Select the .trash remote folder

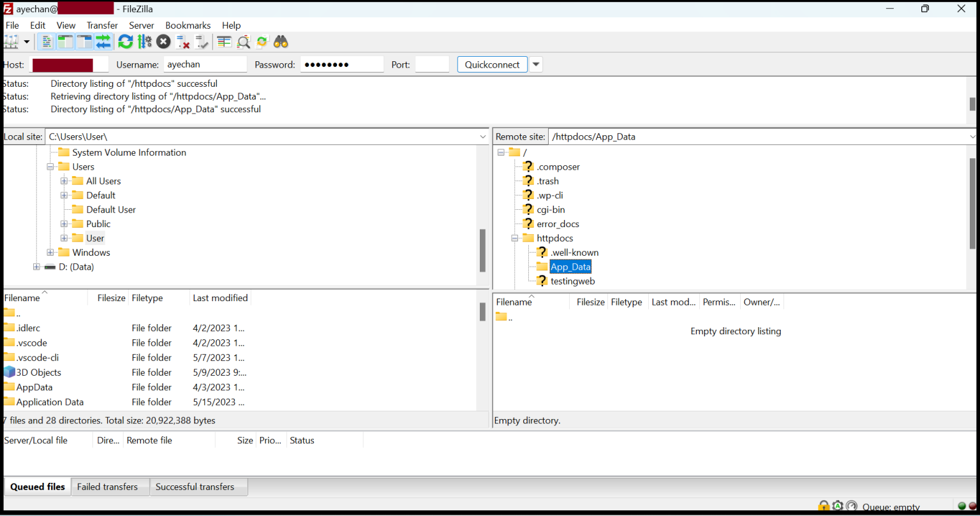pyautogui.click(x=547, y=181)
